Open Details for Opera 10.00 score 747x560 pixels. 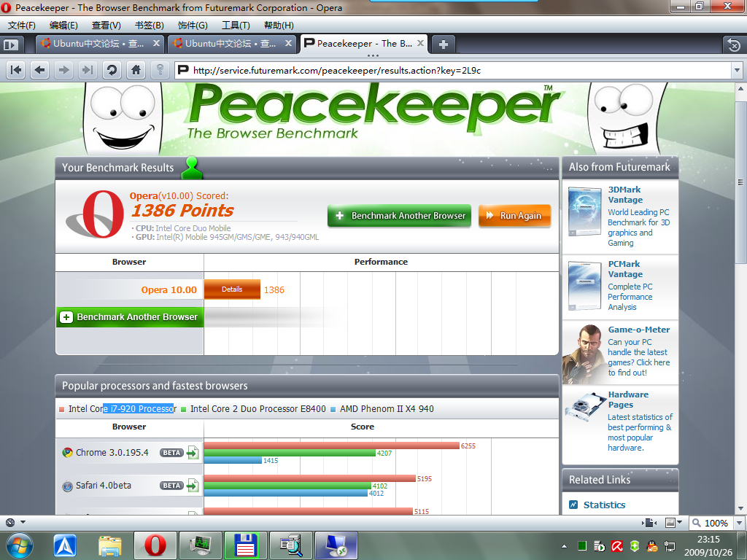(232, 289)
